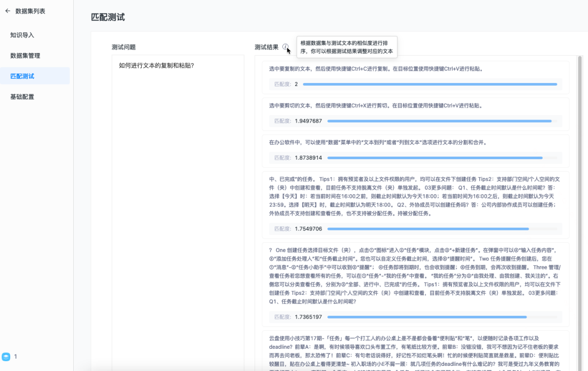This screenshot has height=371, width=588.
Task: Click the progress bar for 匹配度 1.9497687
Action: click(442, 121)
